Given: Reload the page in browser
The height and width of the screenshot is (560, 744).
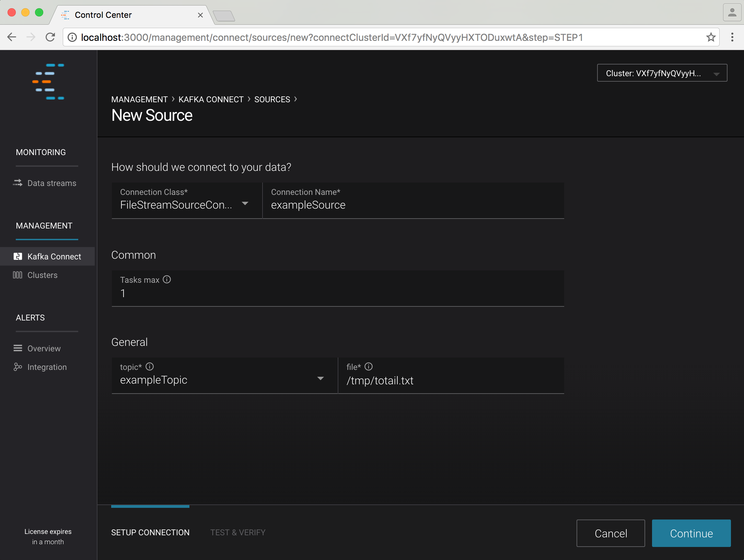Looking at the screenshot, I should click(50, 37).
